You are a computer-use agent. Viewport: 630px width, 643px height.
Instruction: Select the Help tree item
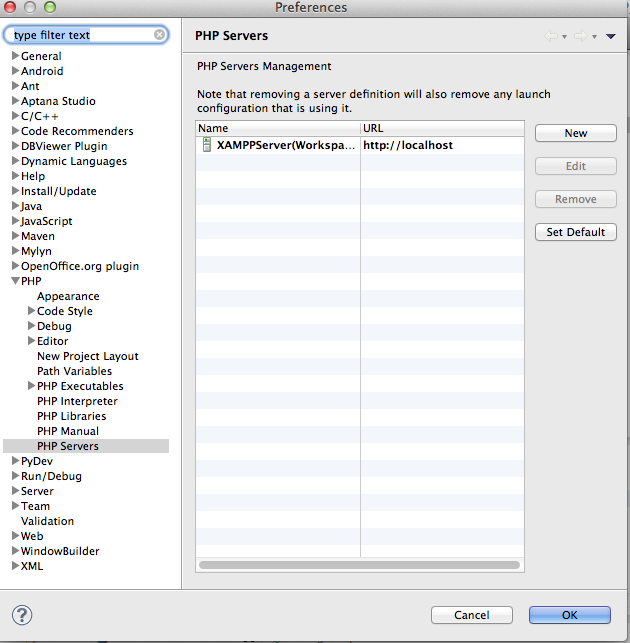[33, 176]
